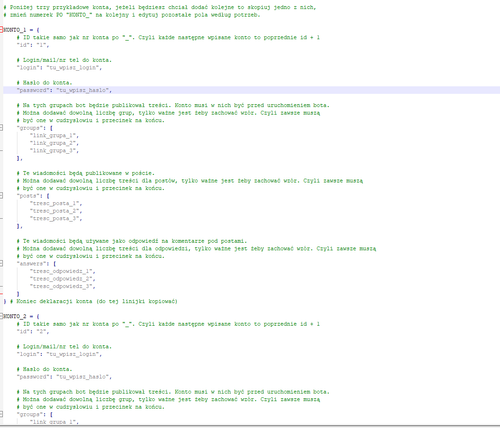Click the "link_grupa_3" entry
The image size is (500, 428).
click(x=54, y=151)
